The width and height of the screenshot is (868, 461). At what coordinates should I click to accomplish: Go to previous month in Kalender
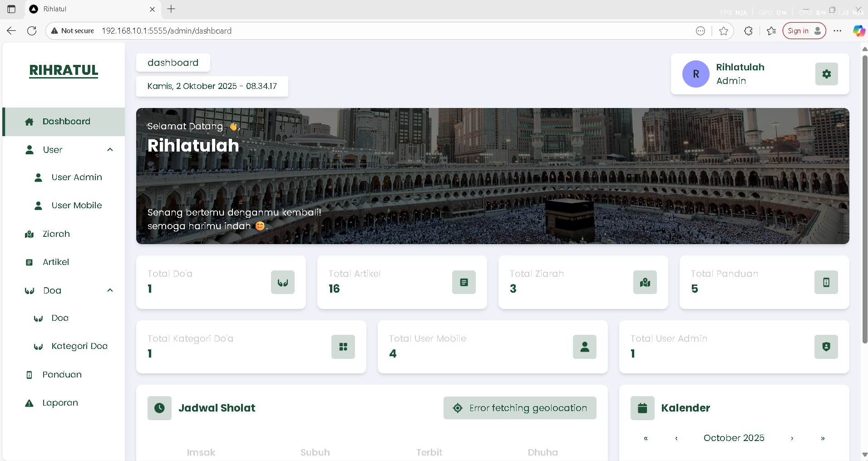coord(676,438)
